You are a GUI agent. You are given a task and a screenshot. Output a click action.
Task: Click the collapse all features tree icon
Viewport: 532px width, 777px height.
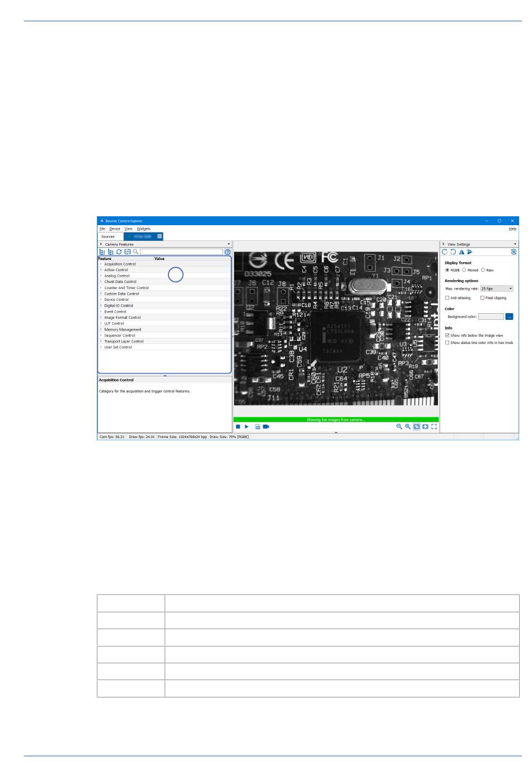coord(111,252)
